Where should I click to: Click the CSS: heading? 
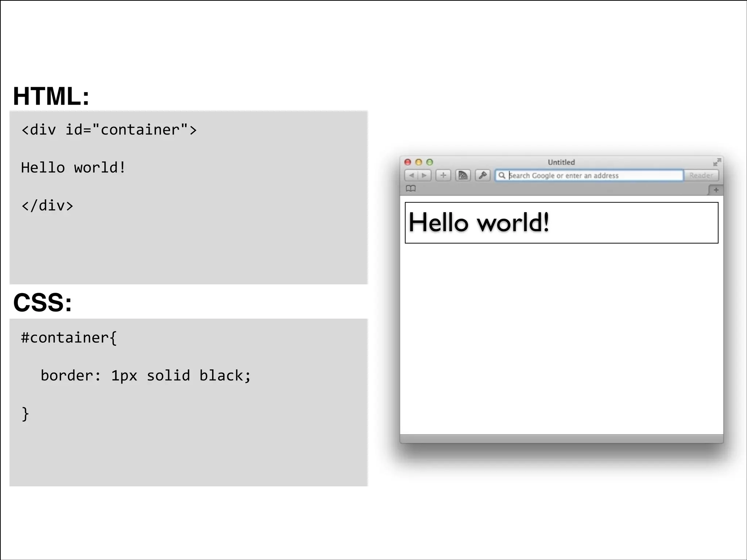(42, 302)
